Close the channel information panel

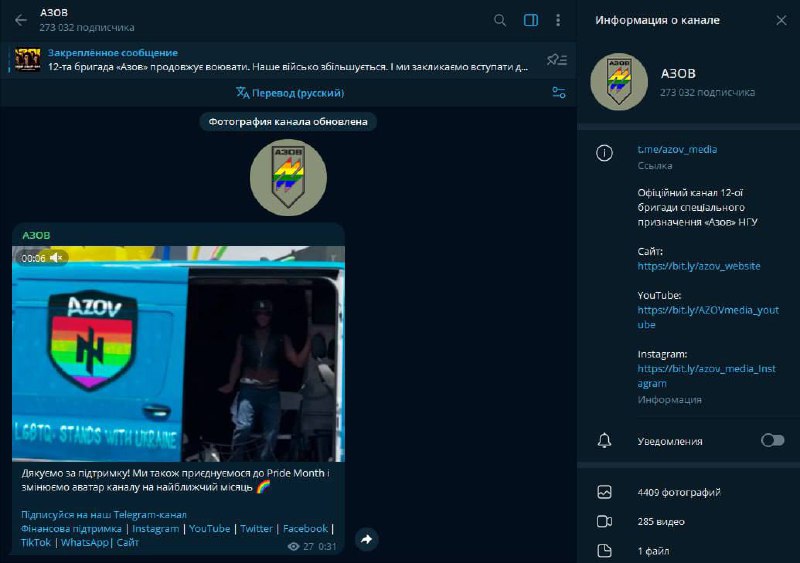(x=781, y=20)
